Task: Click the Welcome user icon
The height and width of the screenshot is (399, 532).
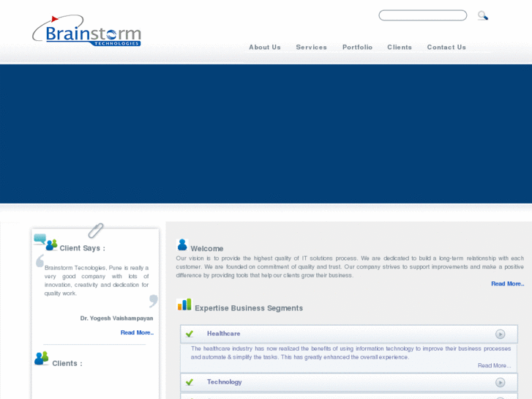Action: coord(182,245)
